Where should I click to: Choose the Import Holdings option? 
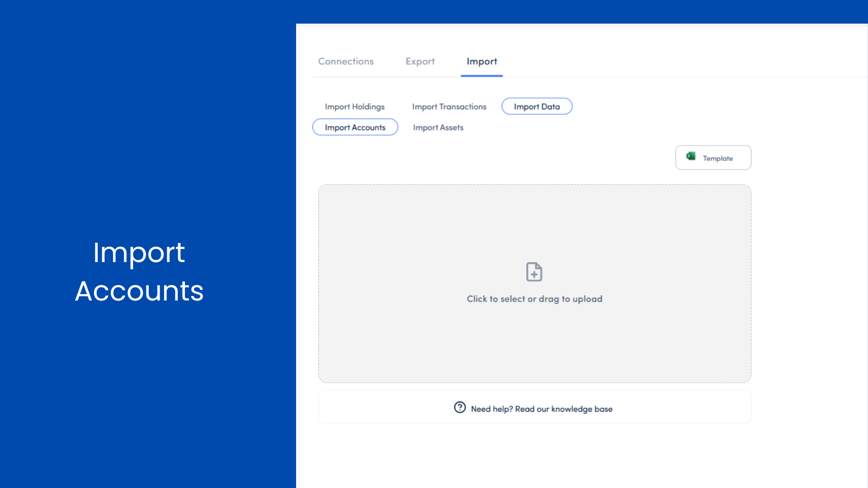point(354,107)
